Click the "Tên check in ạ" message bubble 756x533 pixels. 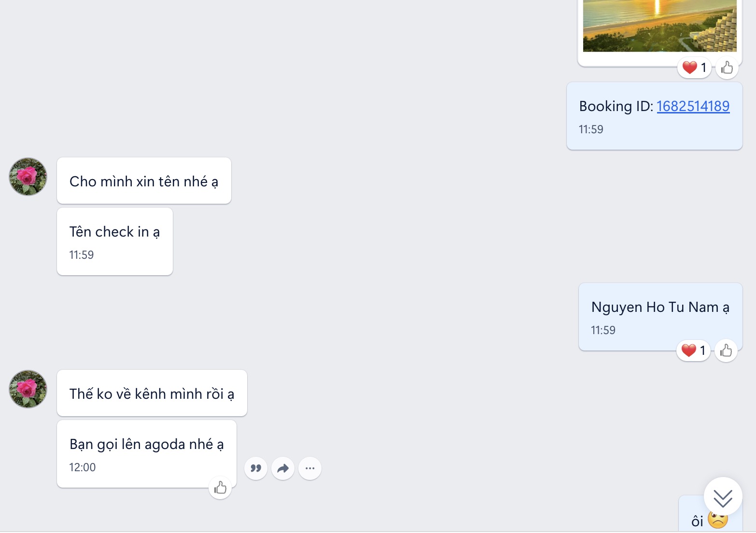point(114,241)
